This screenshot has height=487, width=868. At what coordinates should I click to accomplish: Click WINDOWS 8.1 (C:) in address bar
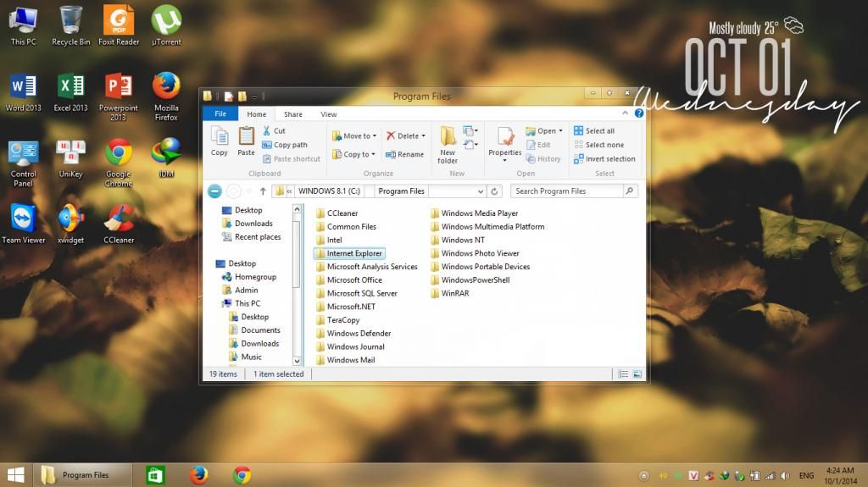coord(329,191)
